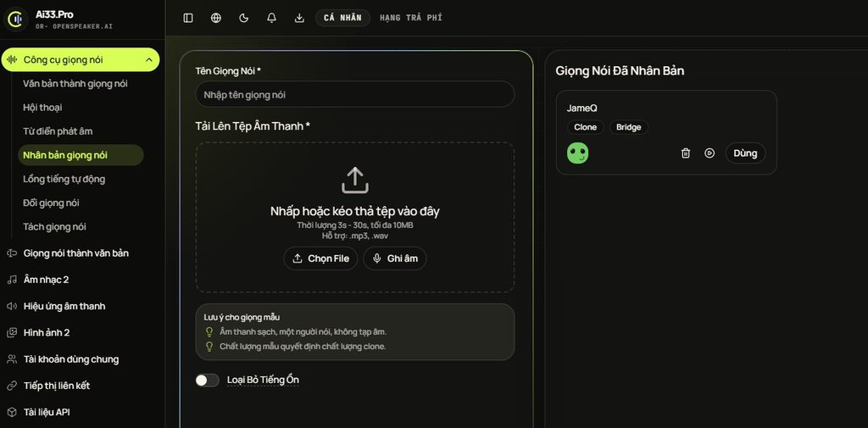Click the Tên Giọng Nói label
Screen dimensions: 868x428
[228, 71]
